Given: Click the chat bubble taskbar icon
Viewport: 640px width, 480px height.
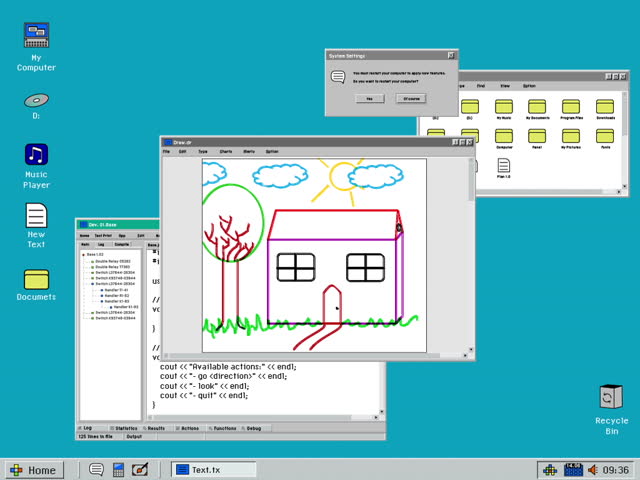Looking at the screenshot, I should [97, 469].
